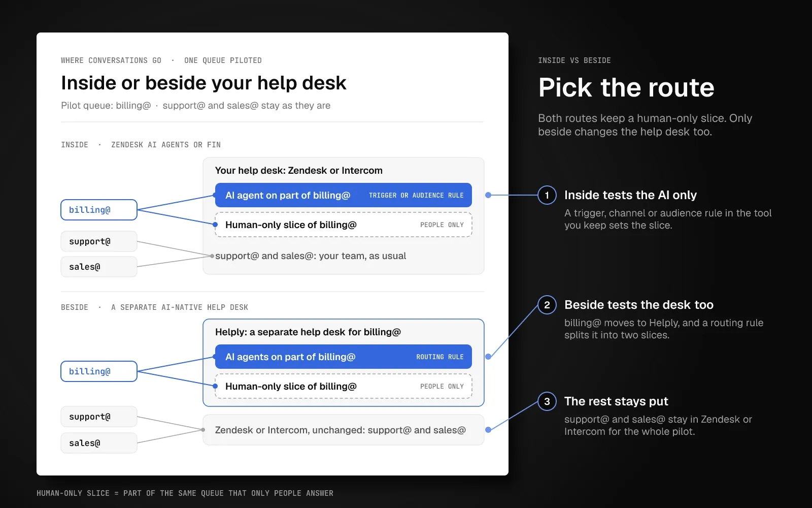Click the 'TRIGGER OR AUDIENCE RULE' tag

click(x=416, y=196)
